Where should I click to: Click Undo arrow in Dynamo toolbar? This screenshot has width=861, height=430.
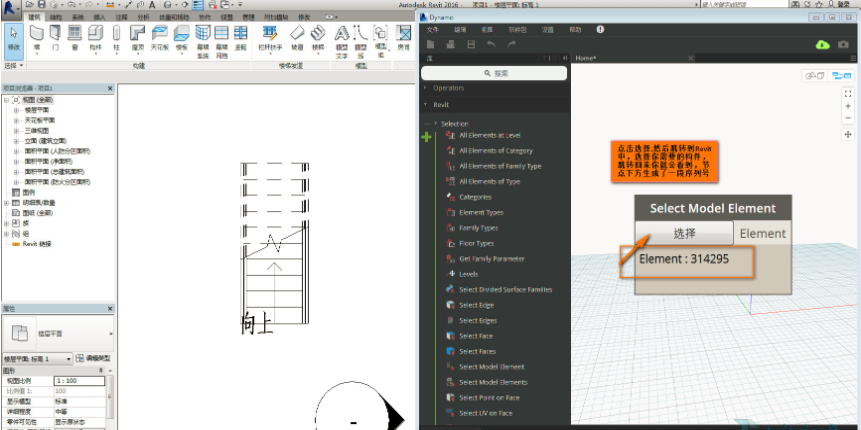pos(491,44)
